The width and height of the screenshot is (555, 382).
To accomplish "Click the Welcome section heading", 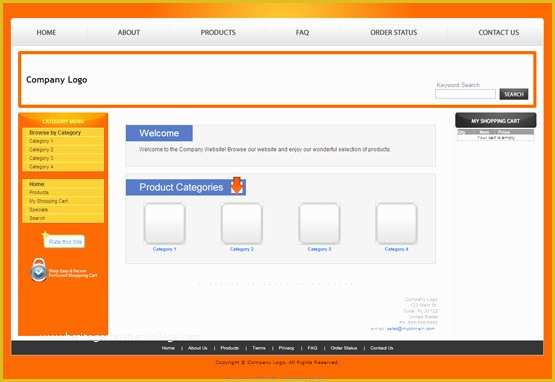I will coord(159,133).
